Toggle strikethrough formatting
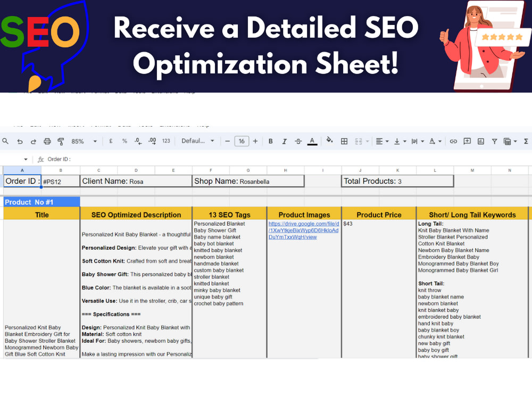The height and width of the screenshot is (399, 532). point(298,141)
